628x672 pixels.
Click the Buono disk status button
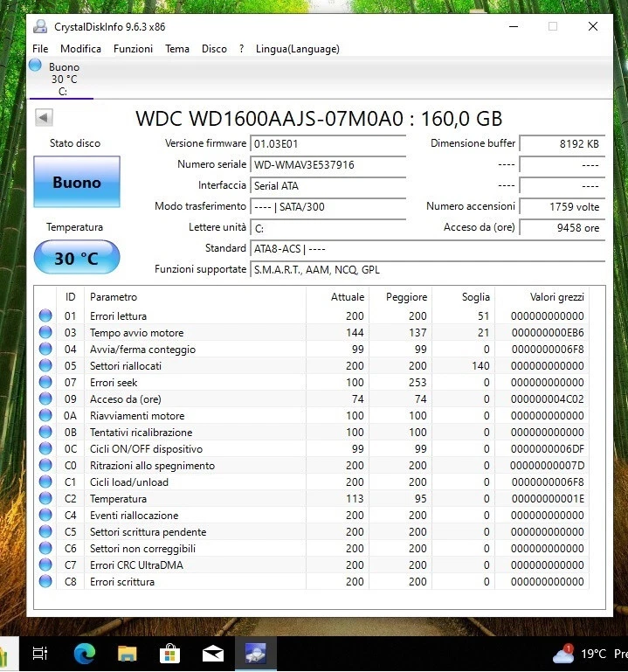click(x=77, y=182)
